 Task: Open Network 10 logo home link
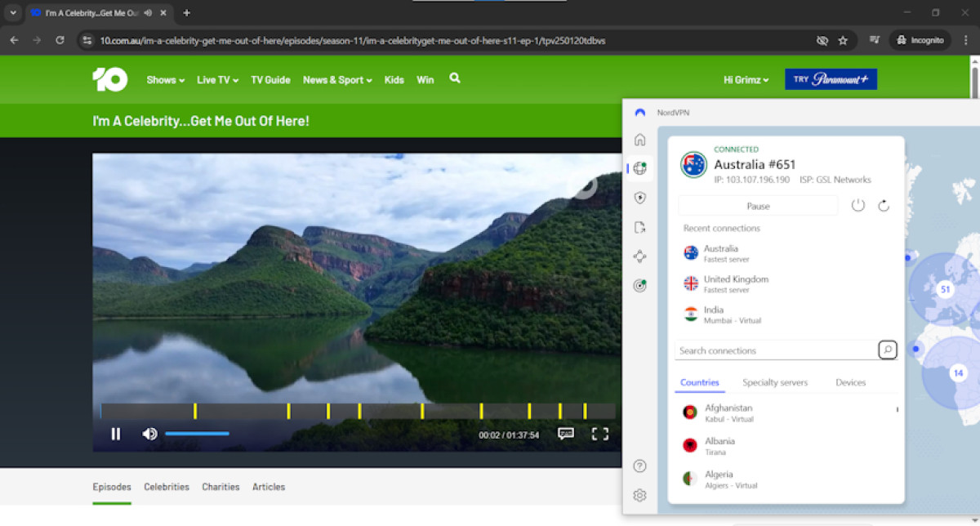109,79
